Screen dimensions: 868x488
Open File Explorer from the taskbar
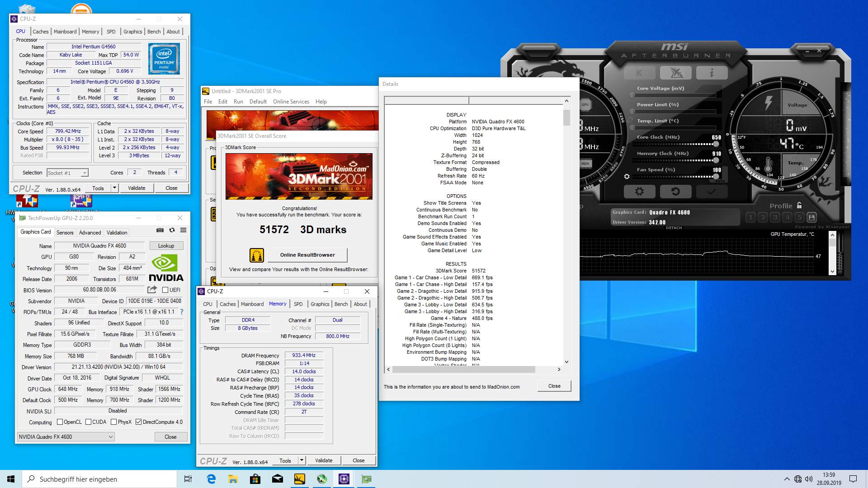coord(233,479)
